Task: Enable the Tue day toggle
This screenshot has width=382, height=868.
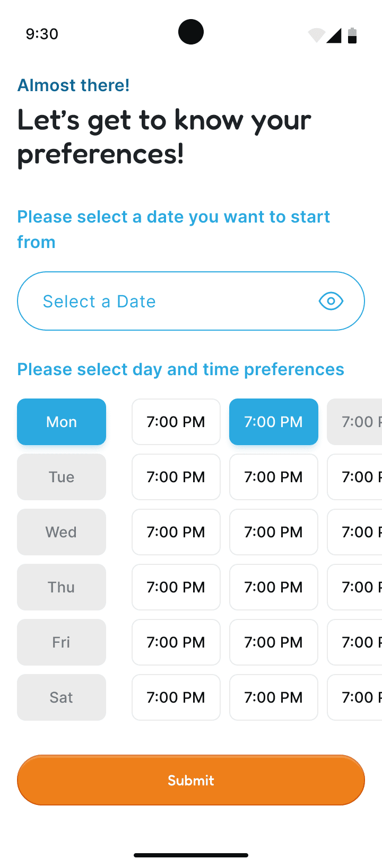Action: click(x=62, y=477)
